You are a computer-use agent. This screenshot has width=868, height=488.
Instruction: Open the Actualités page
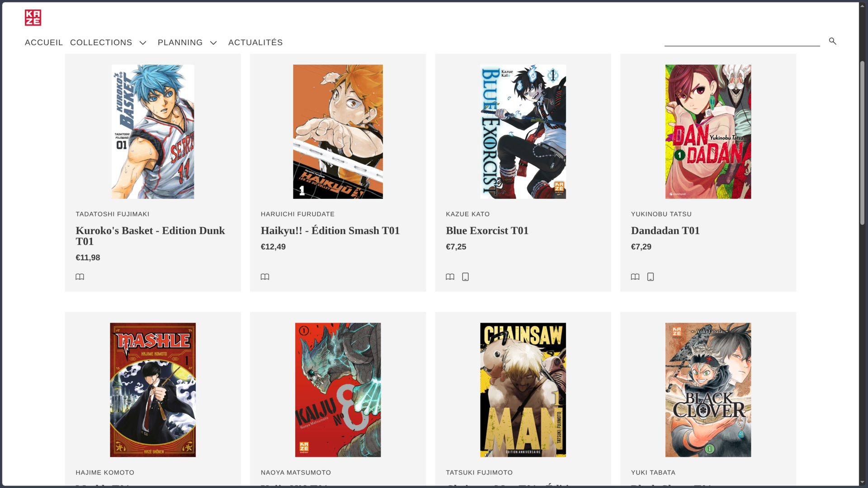tap(255, 42)
